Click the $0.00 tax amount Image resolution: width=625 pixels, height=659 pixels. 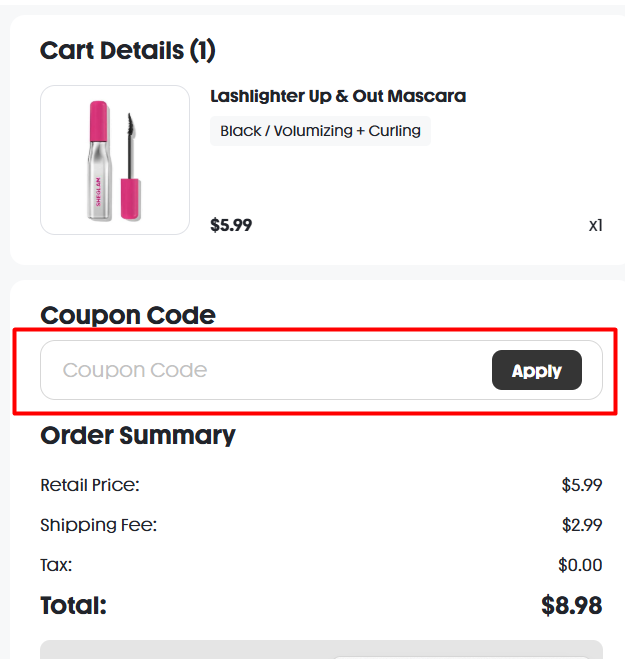580,565
